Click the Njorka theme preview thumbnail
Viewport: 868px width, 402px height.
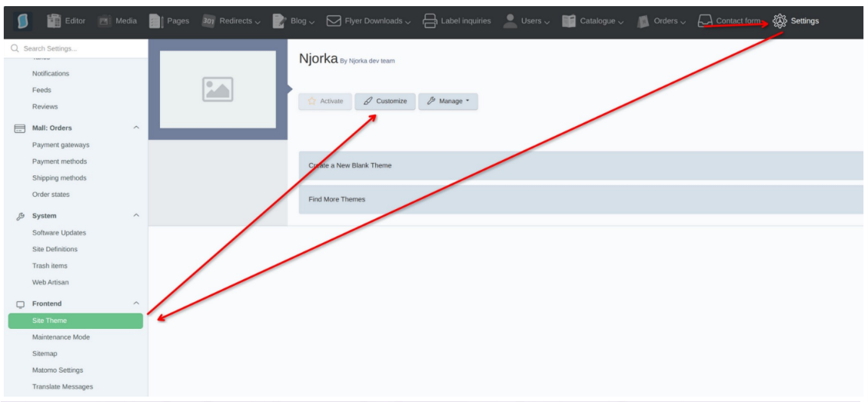click(218, 89)
